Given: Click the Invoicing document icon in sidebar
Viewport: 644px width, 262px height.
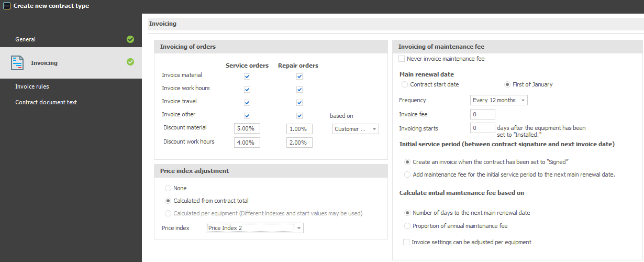Looking at the screenshot, I should pos(17,63).
